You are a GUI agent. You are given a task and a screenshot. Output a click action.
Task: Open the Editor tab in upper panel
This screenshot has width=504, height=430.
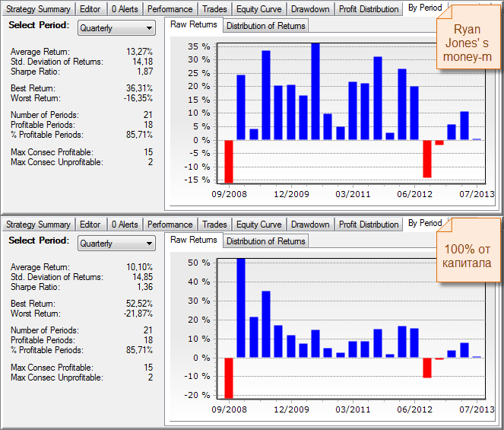[x=90, y=9]
